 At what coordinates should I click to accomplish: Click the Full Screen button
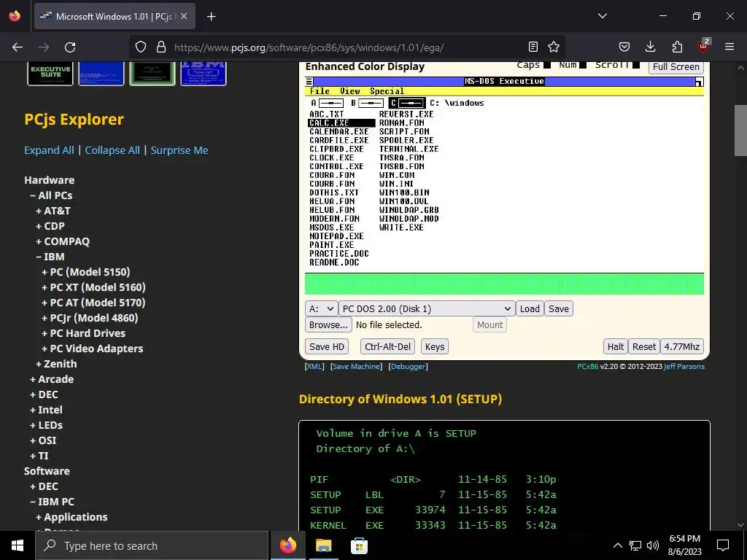pos(676,66)
